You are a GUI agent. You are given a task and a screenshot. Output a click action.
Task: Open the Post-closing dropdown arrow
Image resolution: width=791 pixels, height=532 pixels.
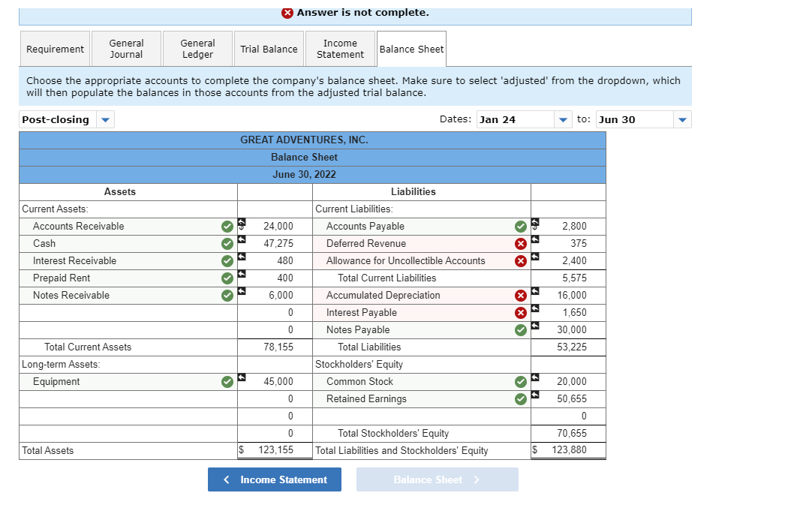click(x=105, y=120)
